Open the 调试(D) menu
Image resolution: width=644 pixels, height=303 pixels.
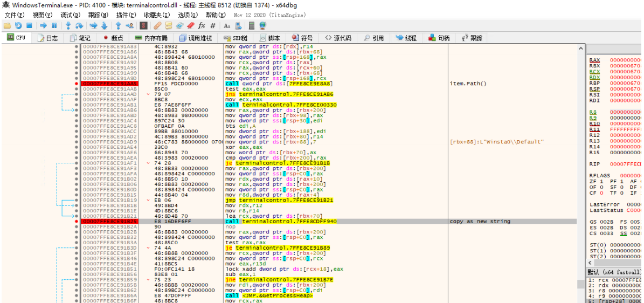[x=70, y=15]
